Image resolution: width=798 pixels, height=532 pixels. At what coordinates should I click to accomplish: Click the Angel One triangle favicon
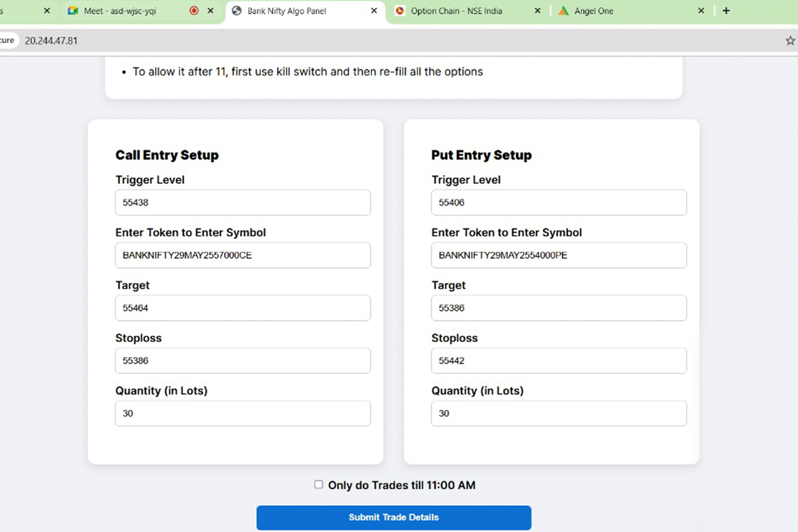point(564,11)
